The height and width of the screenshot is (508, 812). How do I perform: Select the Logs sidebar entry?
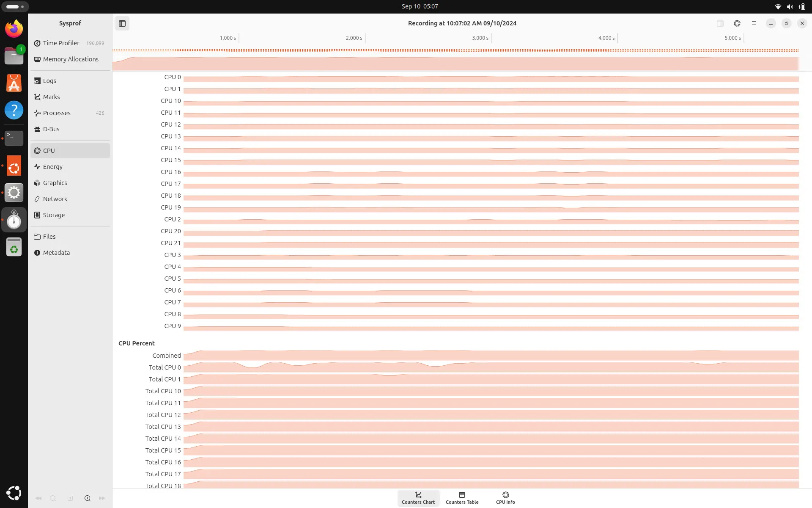tap(70, 81)
